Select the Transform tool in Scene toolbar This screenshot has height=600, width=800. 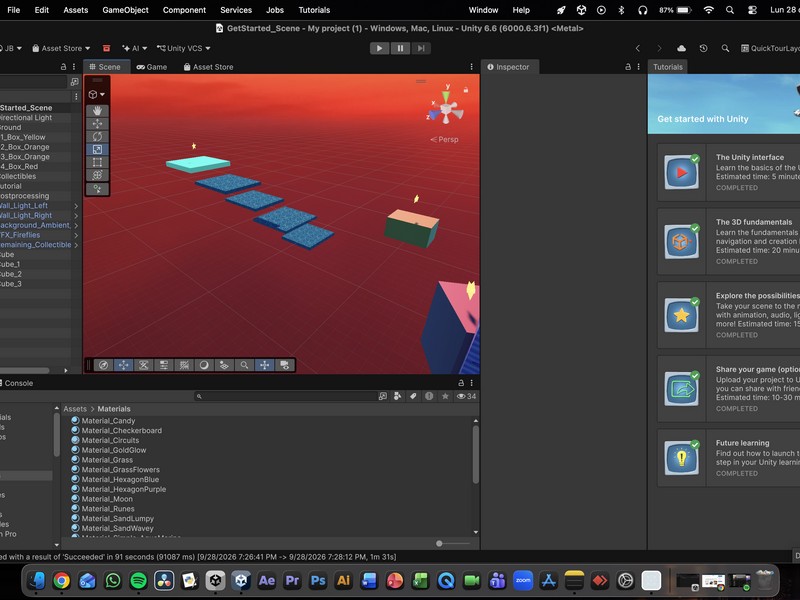97,175
